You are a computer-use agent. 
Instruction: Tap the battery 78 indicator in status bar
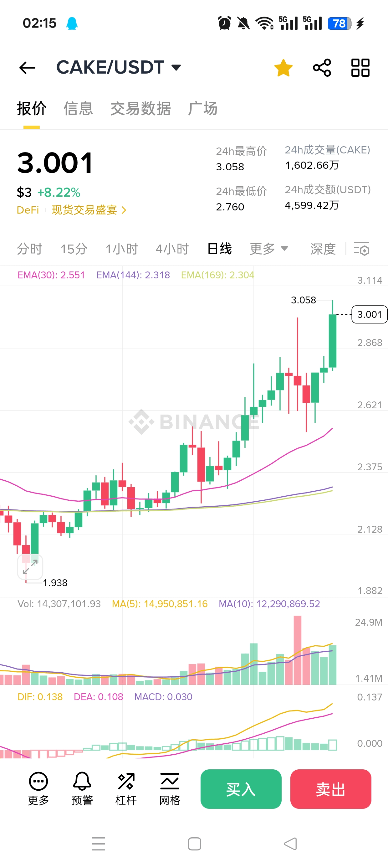(x=340, y=23)
